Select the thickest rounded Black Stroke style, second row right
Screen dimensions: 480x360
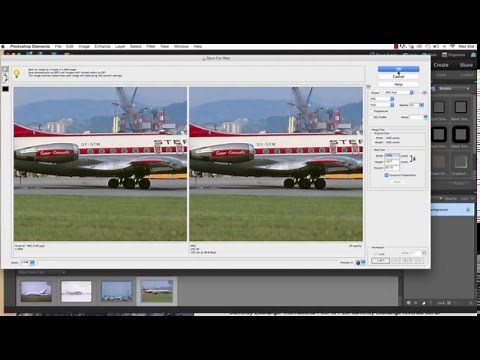point(461,135)
